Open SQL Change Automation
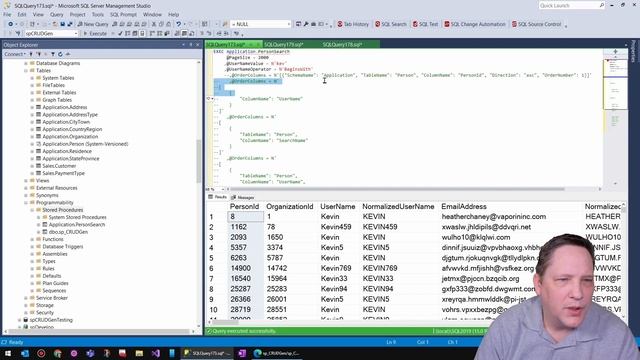This screenshot has width=640, height=360. 475,24
